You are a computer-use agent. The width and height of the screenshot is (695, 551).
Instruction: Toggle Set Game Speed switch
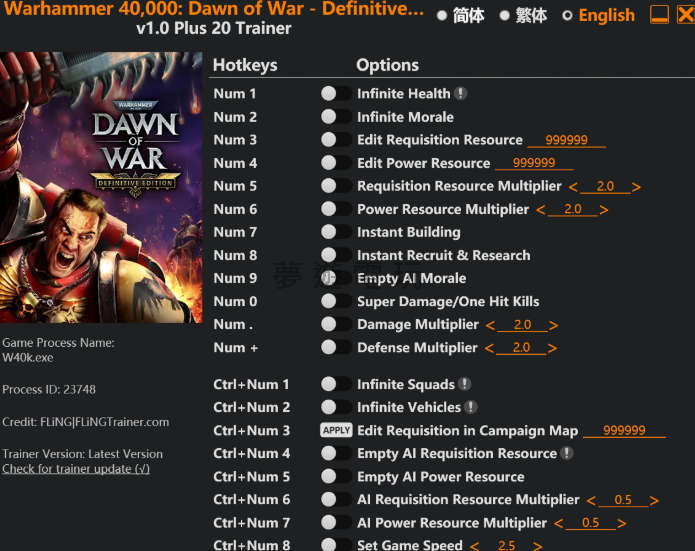336,545
